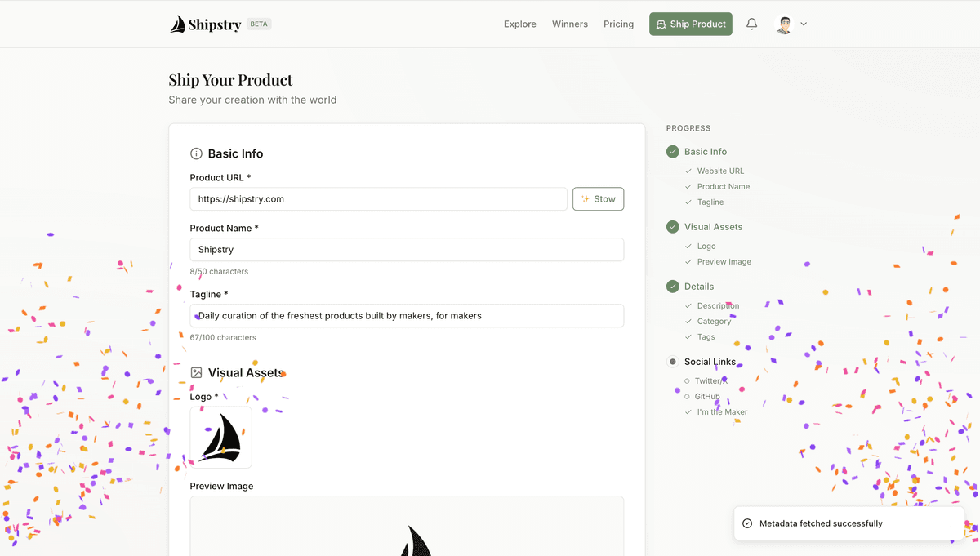This screenshot has height=556, width=980.
Task: Select Twitter/X progress item
Action: (710, 381)
